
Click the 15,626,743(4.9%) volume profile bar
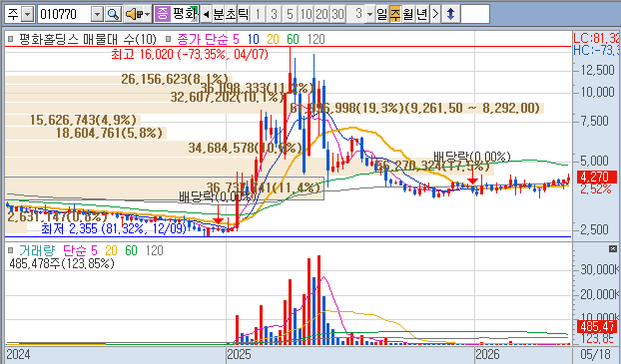coord(73,120)
